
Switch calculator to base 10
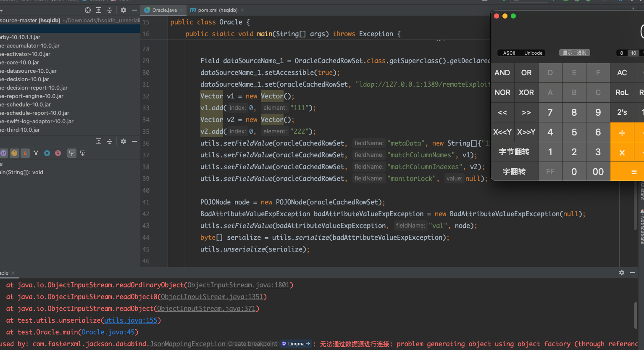pos(633,53)
